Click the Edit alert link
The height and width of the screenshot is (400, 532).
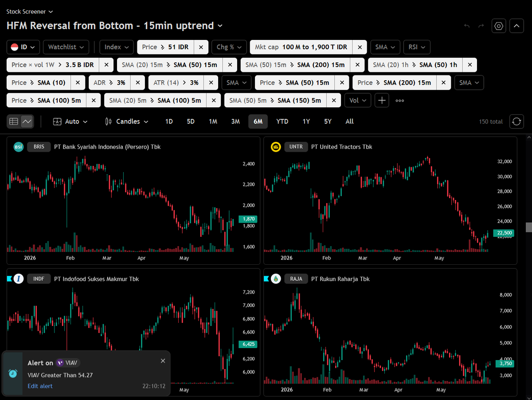click(40, 386)
